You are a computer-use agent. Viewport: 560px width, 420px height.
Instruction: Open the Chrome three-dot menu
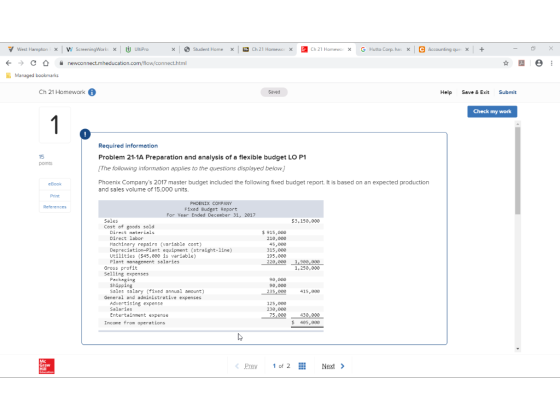[552, 63]
